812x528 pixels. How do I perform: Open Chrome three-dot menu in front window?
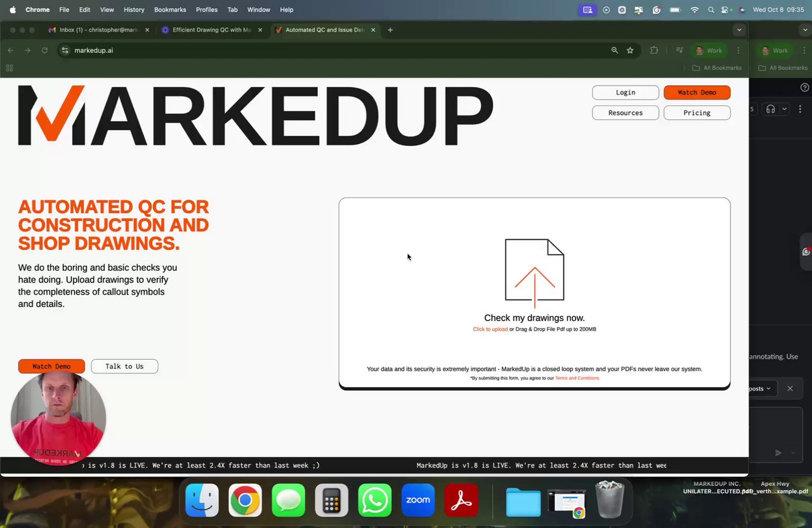click(x=738, y=50)
